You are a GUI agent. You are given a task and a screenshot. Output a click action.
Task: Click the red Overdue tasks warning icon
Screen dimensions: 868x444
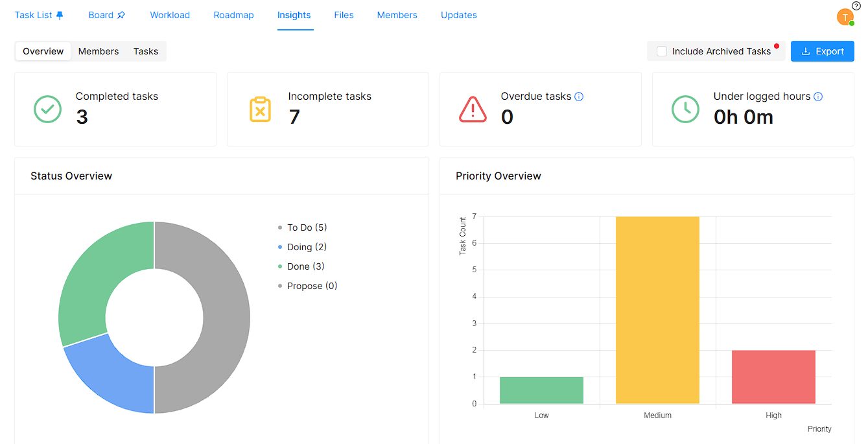point(473,110)
